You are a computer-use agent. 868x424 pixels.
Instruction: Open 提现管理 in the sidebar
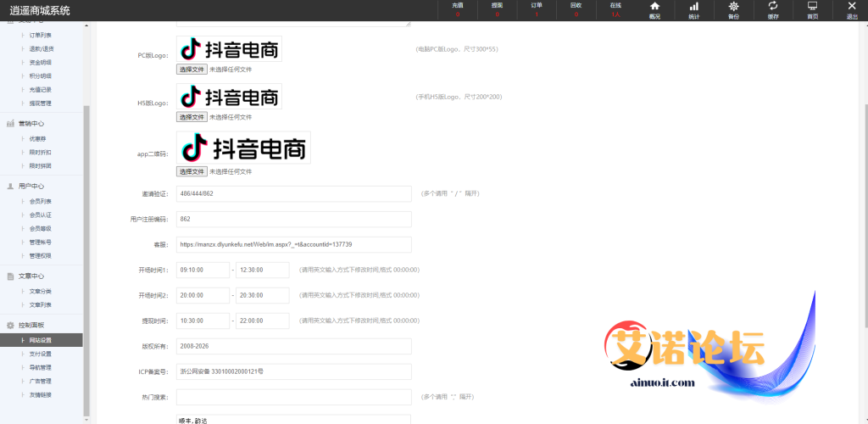pyautogui.click(x=41, y=103)
